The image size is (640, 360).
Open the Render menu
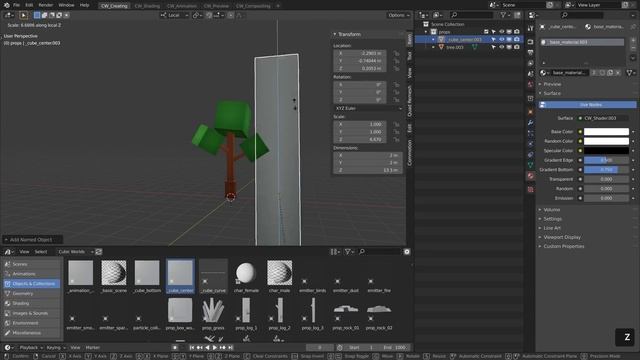click(46, 5)
